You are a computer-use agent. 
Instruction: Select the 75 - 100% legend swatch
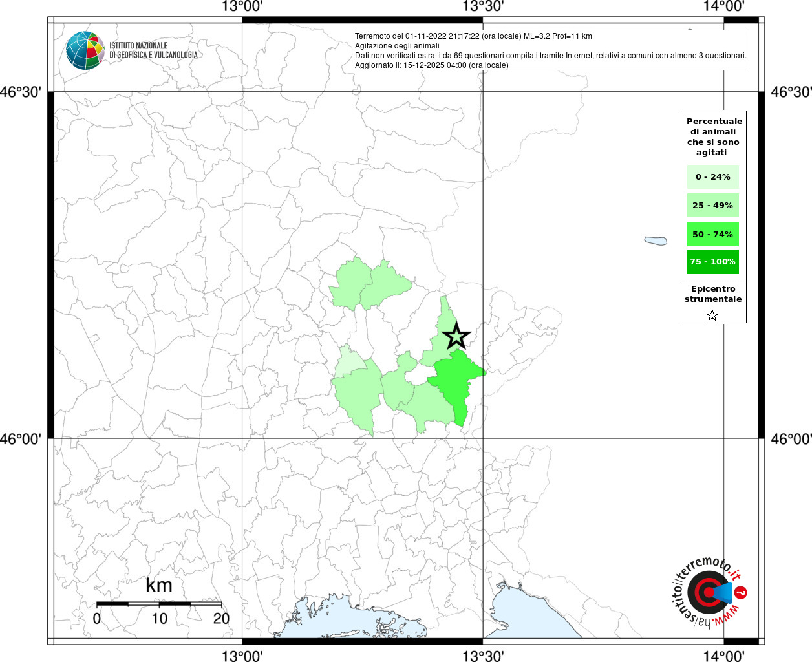point(713,262)
